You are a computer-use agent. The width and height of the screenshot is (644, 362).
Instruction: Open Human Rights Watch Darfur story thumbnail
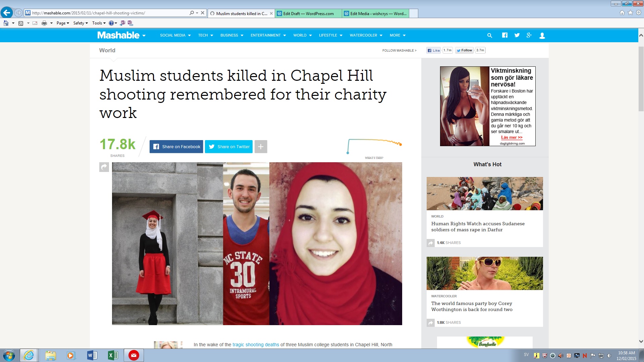(484, 193)
